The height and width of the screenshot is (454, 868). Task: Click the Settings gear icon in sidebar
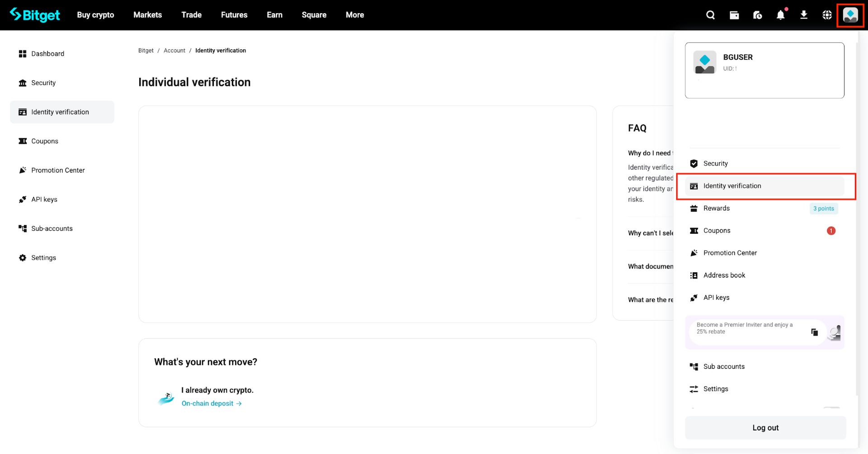pos(23,258)
